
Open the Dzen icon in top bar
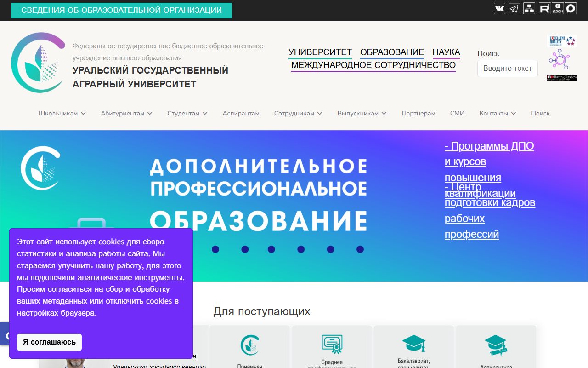coord(557,8)
